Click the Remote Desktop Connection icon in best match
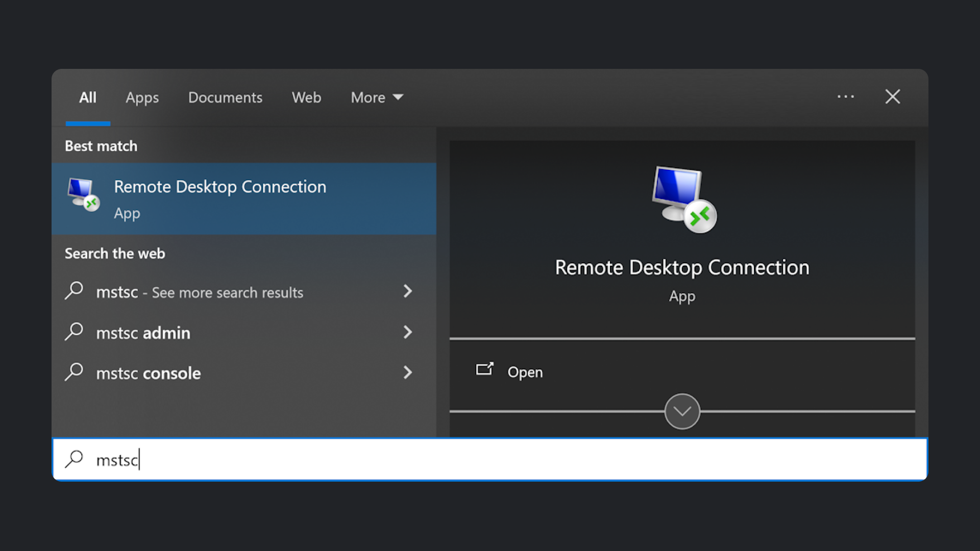Viewport: 980px width, 551px height. point(83,195)
